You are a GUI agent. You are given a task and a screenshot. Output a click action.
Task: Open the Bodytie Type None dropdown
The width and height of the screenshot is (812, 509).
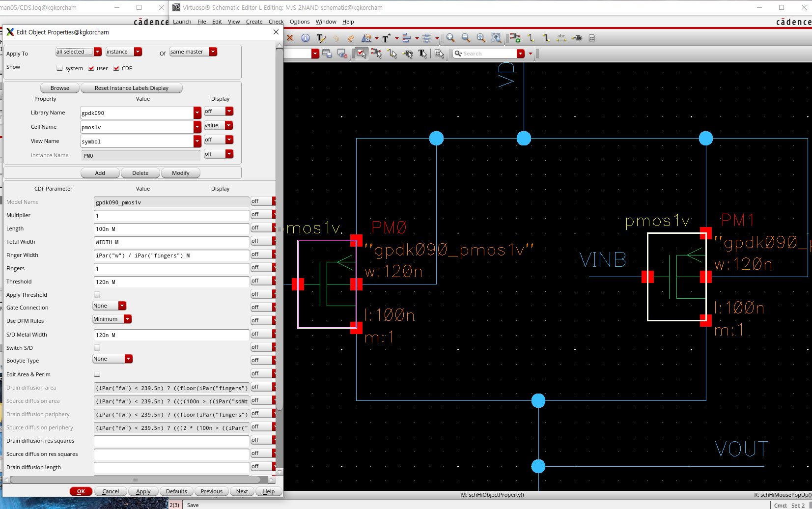click(x=112, y=359)
